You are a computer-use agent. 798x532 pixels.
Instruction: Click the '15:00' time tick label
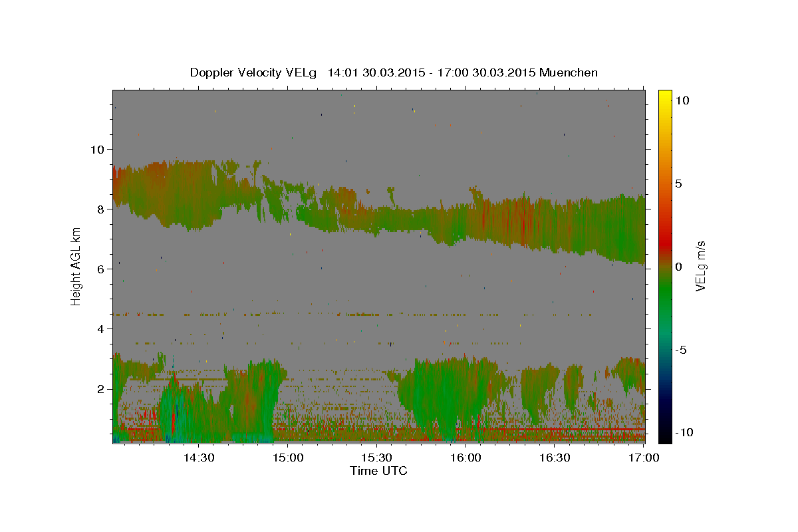tap(287, 458)
